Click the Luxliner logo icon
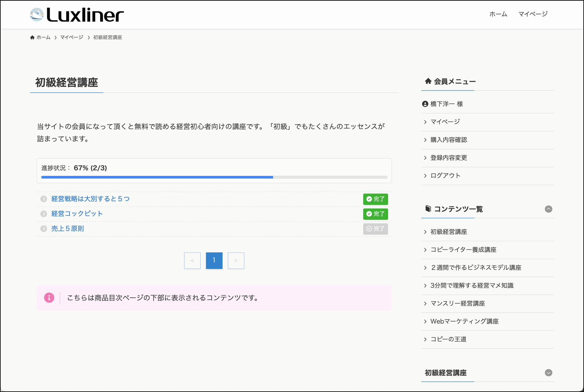Image resolution: width=584 pixels, height=392 pixels. (37, 15)
